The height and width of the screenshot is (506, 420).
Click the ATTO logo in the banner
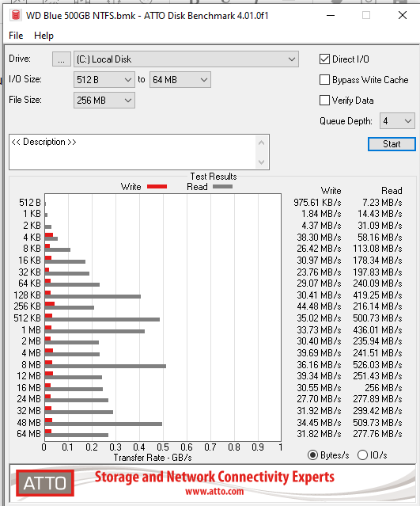pos(45,483)
